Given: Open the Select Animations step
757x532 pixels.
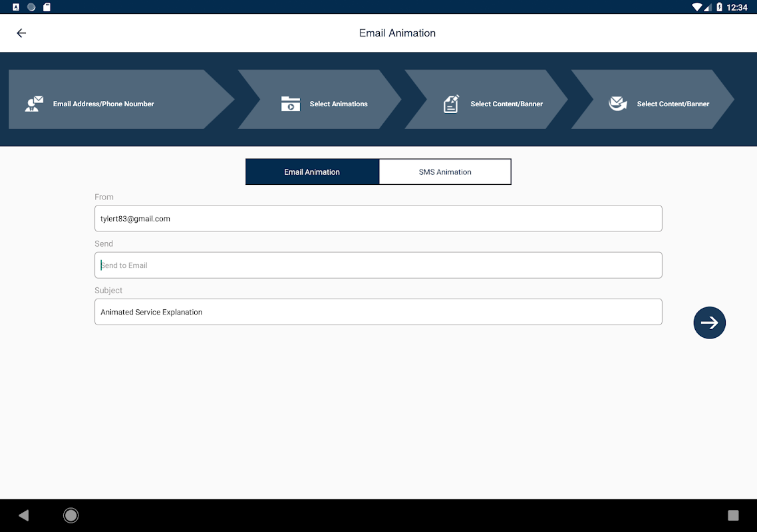Looking at the screenshot, I should coord(319,100).
